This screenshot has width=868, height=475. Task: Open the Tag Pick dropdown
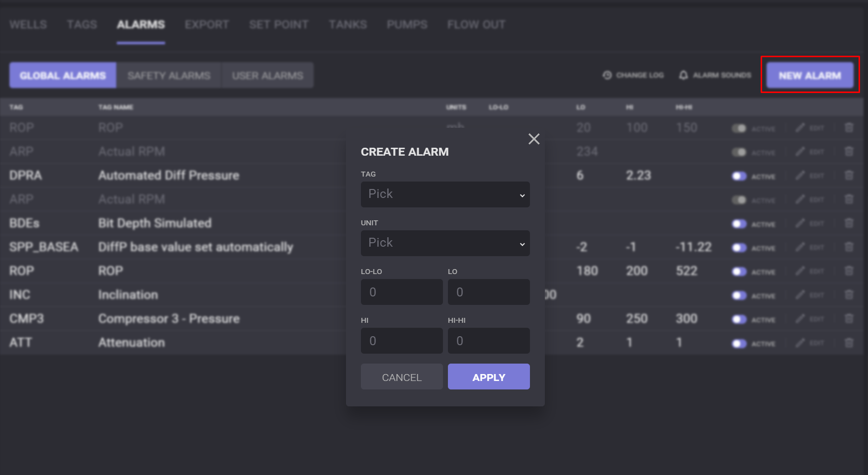click(x=445, y=194)
